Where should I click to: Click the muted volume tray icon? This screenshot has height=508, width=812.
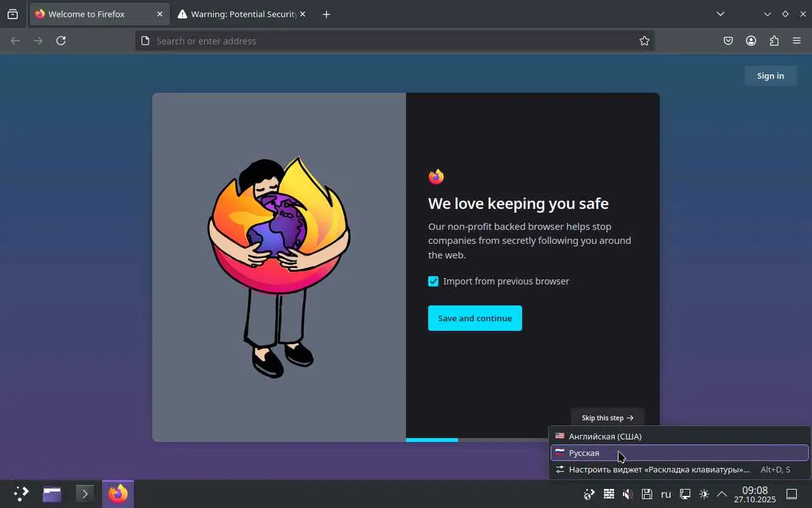tap(627, 494)
